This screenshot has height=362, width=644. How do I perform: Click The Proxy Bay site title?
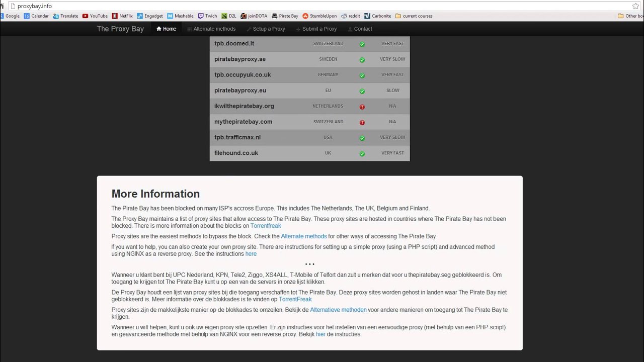(x=120, y=29)
